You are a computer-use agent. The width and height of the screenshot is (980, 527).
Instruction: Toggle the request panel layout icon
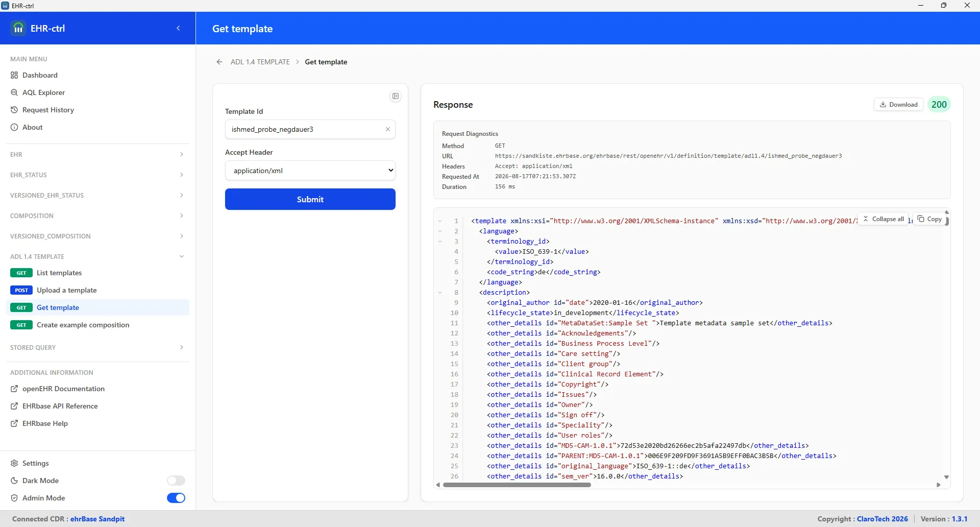click(396, 96)
